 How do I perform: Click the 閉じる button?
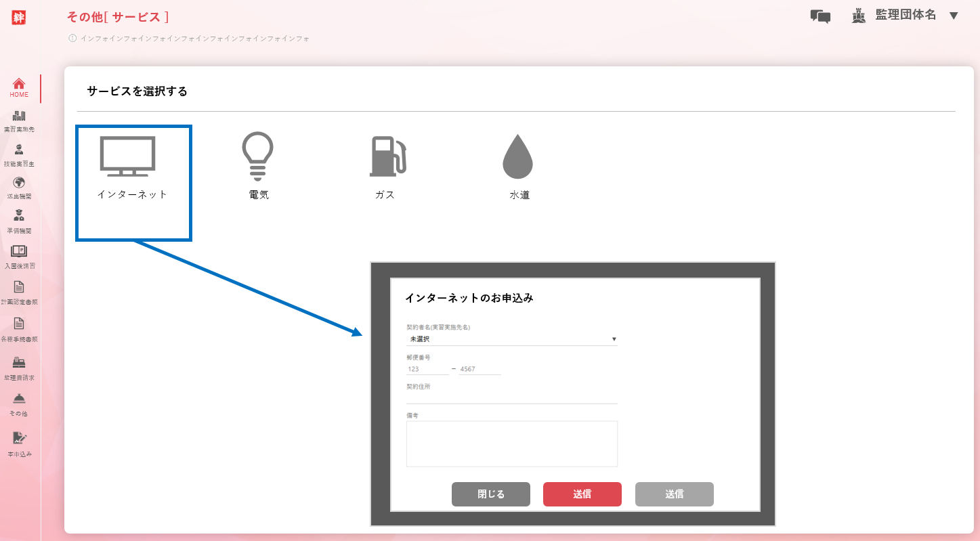click(x=490, y=494)
